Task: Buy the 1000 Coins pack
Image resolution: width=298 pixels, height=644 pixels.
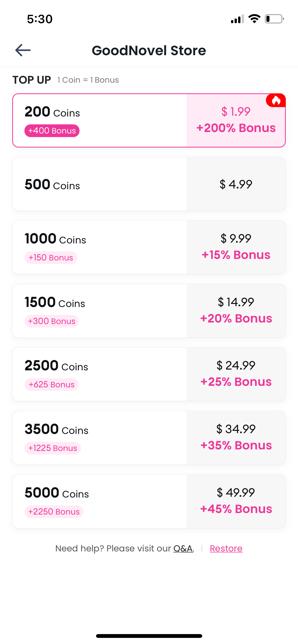Action: (x=99, y=247)
